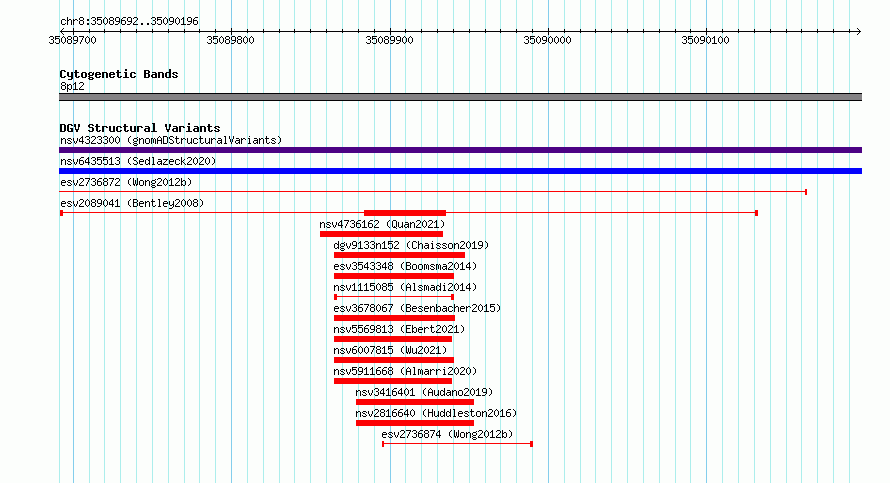
Task: Open esv2089041 (Bentley2008) variant label
Action: (132, 203)
